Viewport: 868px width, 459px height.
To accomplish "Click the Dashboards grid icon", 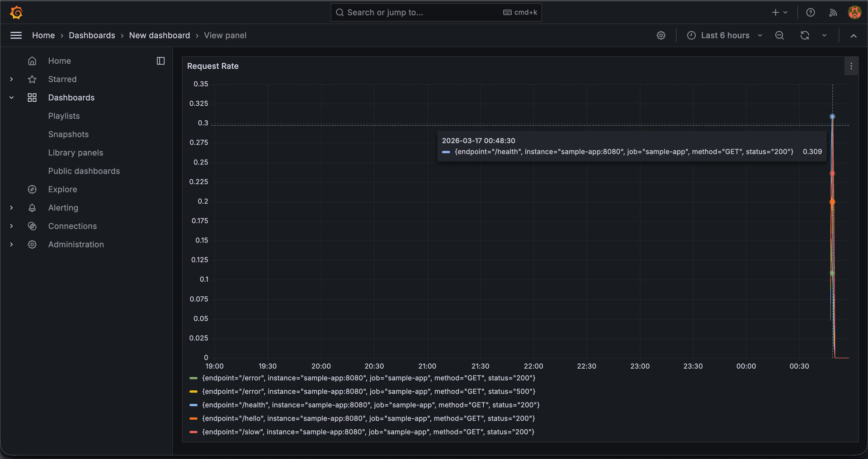I will [32, 98].
